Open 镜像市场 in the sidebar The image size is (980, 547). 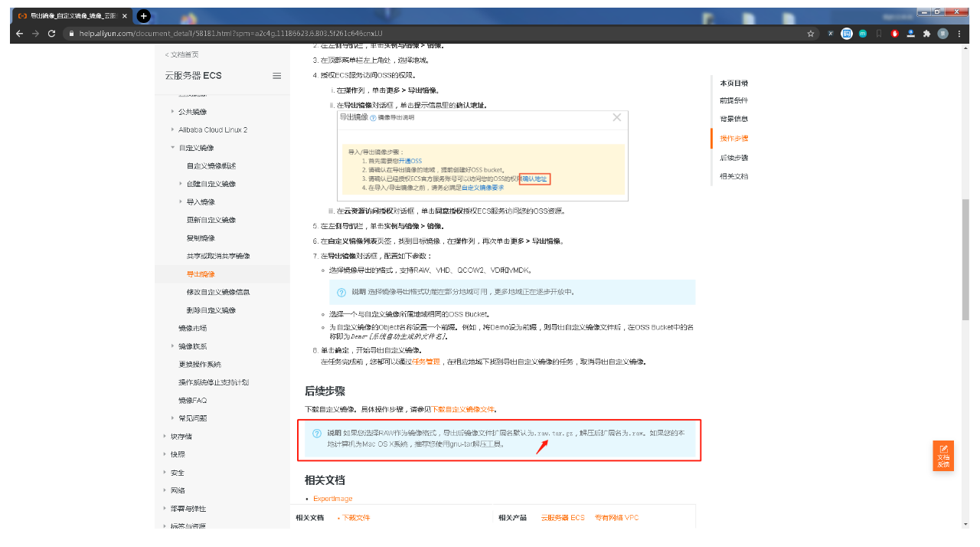193,328
